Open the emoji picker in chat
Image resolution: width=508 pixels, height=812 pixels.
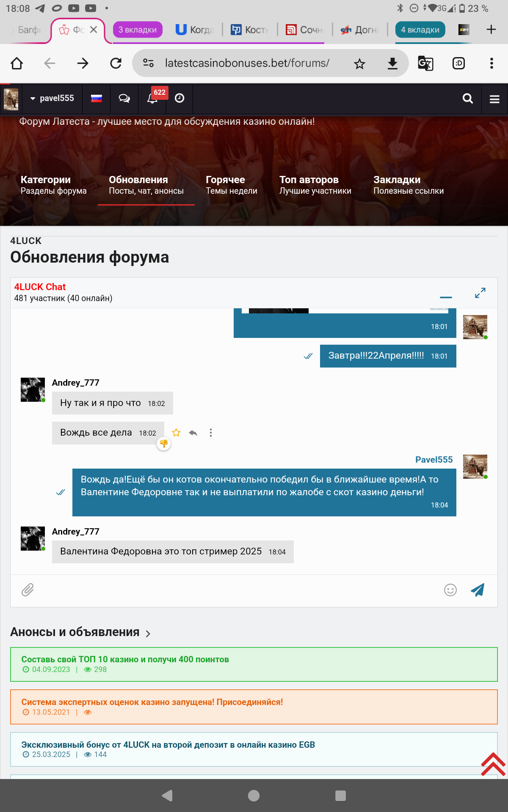[x=450, y=590]
